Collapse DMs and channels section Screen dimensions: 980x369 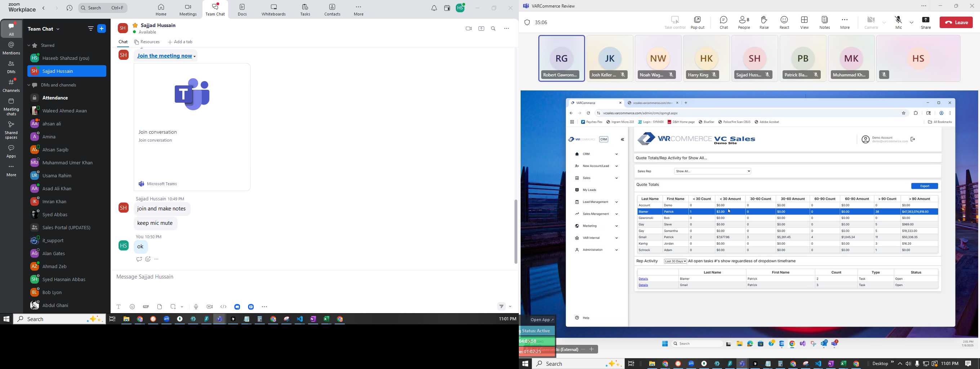(29, 85)
